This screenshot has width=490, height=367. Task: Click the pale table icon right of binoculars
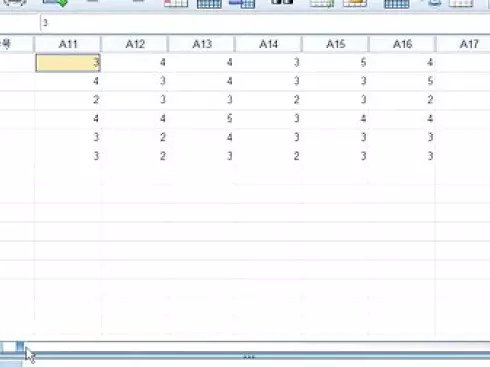coord(322,3)
